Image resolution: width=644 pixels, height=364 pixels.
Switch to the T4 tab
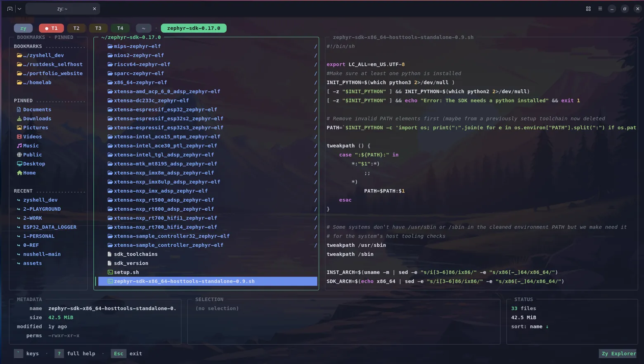click(x=120, y=28)
